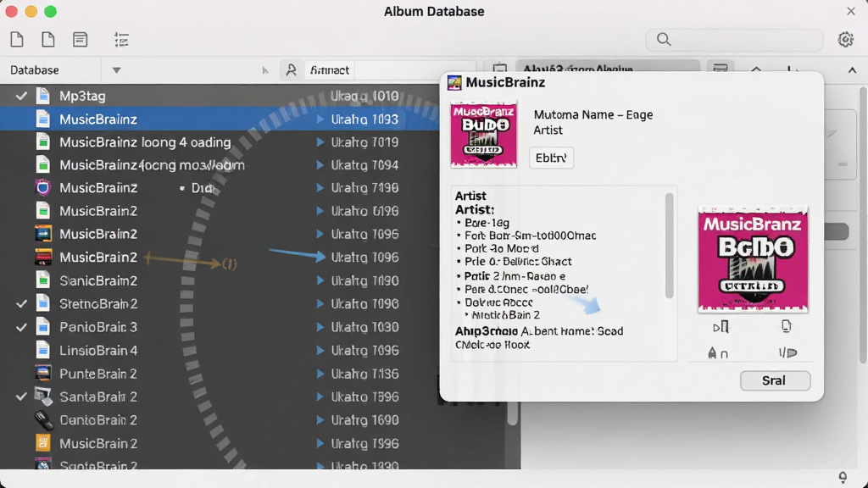Screen dimensions: 868x488
Task: Click the artist details scrollbar in popup
Action: 670,246
